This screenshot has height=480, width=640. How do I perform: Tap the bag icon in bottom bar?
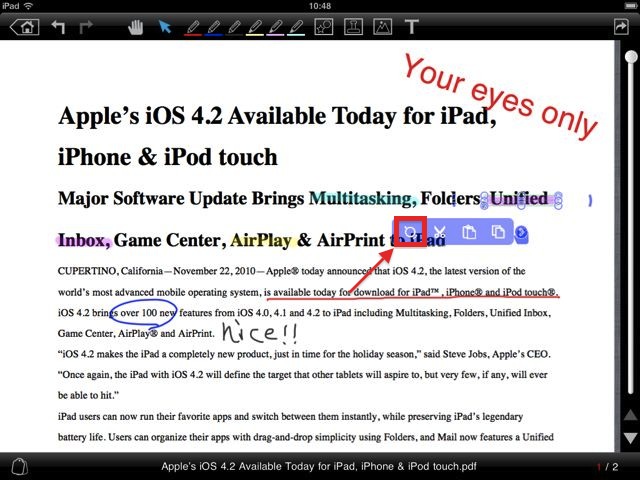(19, 467)
